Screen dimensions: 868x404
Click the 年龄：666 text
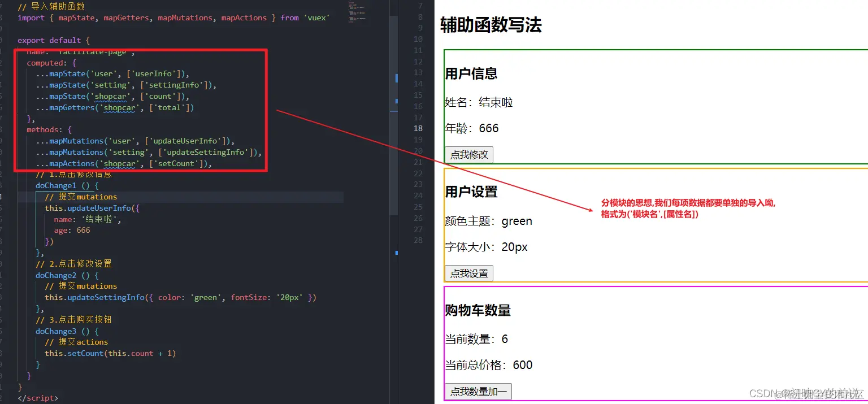[x=472, y=128]
